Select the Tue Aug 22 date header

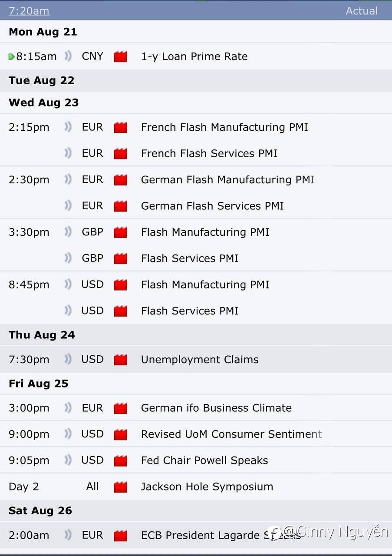click(x=41, y=80)
